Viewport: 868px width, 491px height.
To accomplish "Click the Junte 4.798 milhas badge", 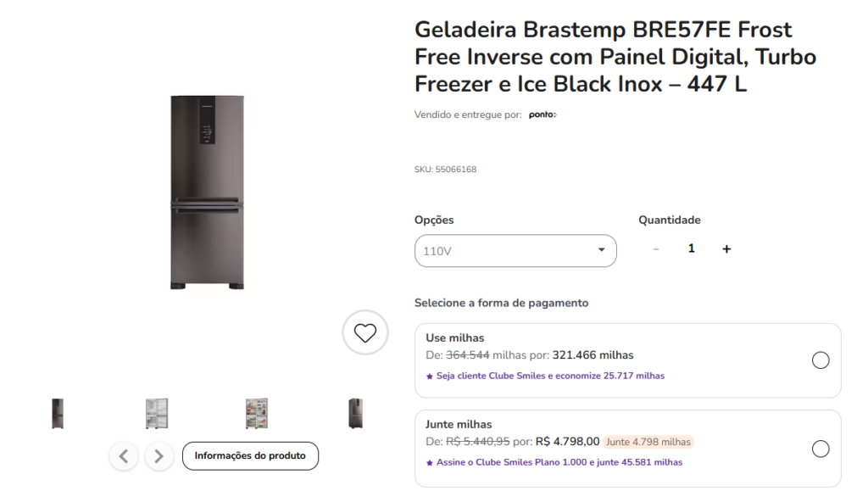I will pyautogui.click(x=648, y=442).
